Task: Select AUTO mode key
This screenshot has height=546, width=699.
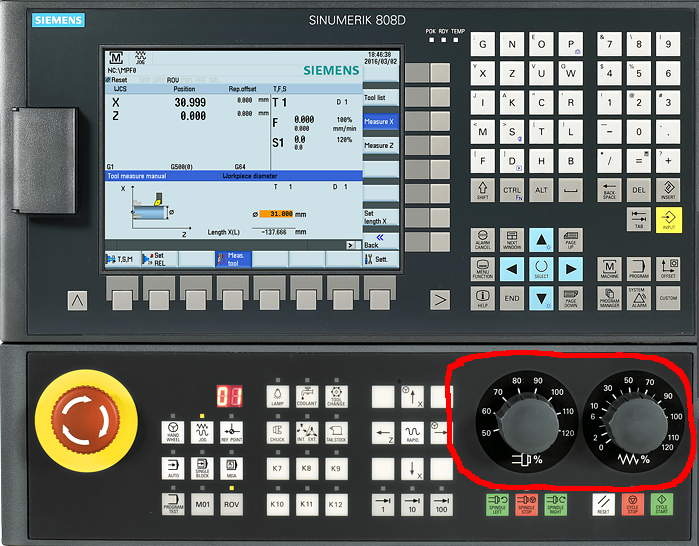Action: (x=173, y=468)
